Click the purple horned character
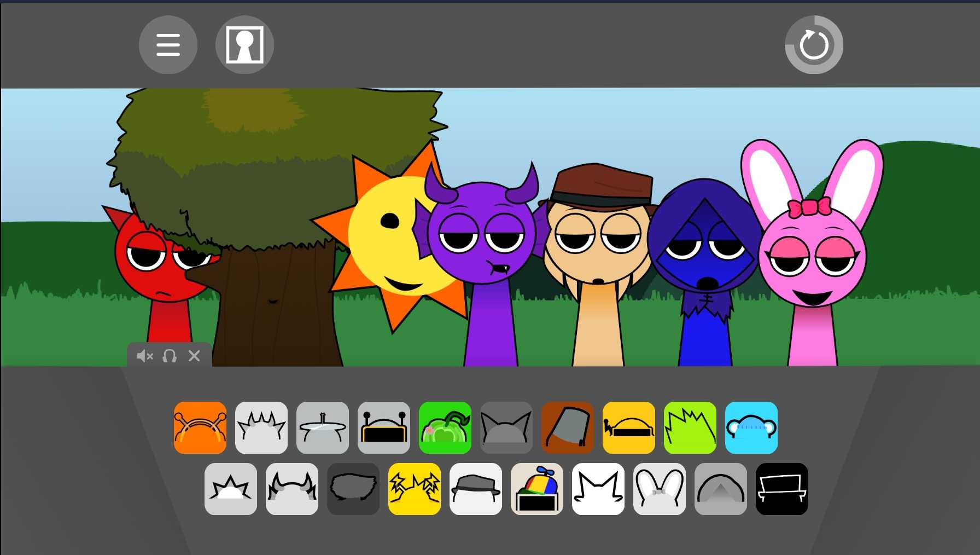Image resolution: width=980 pixels, height=555 pixels. [x=481, y=246]
